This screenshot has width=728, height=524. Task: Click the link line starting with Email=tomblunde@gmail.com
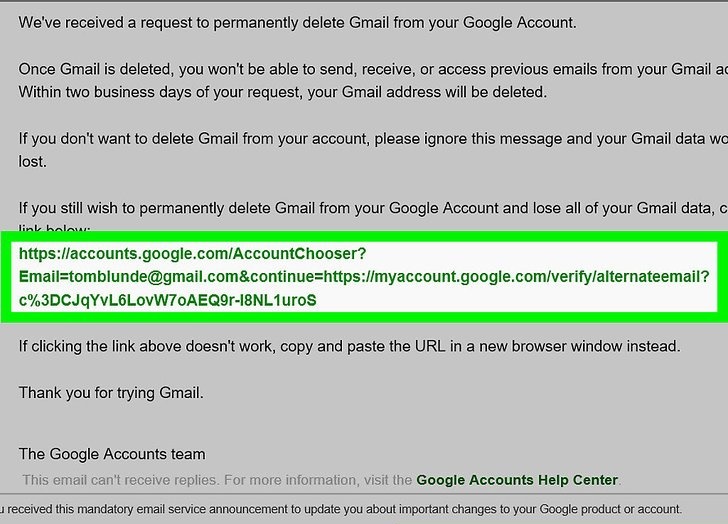150,275
